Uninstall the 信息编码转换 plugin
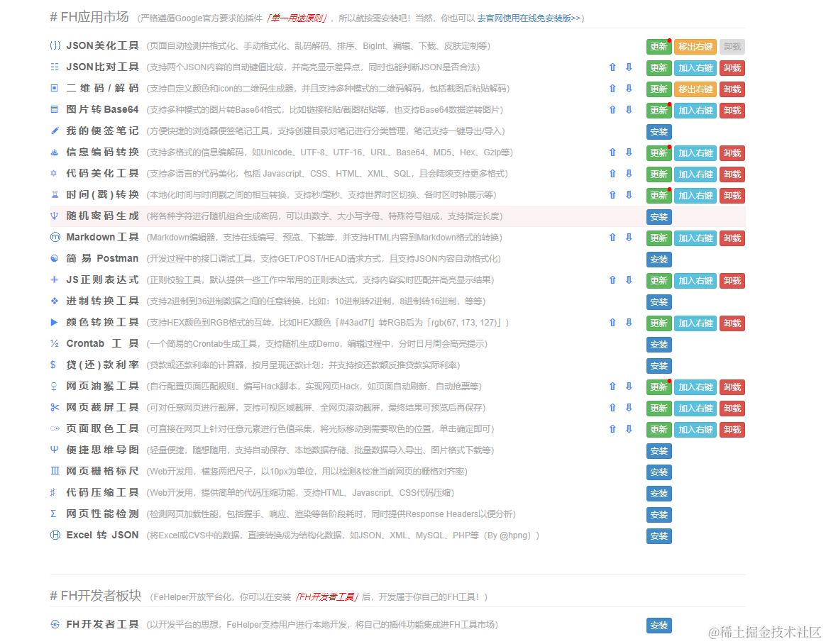The width and height of the screenshot is (826, 644). [732, 152]
